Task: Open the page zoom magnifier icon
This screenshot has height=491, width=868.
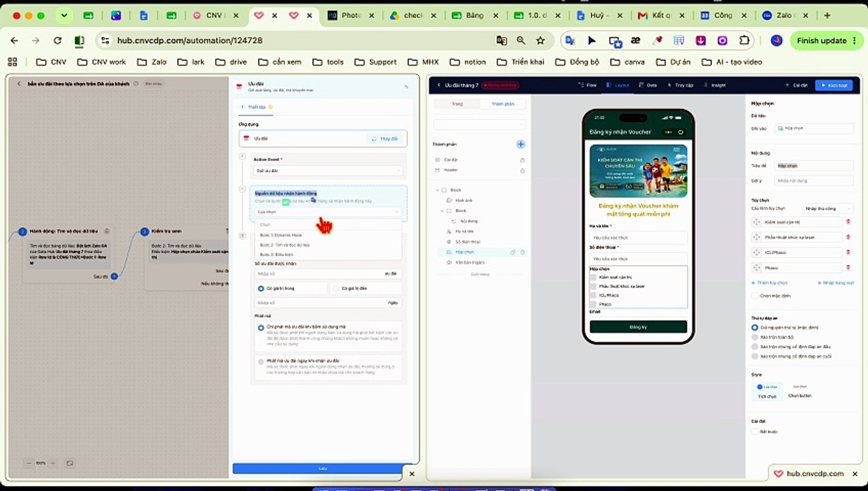Action: pyautogui.click(x=521, y=41)
